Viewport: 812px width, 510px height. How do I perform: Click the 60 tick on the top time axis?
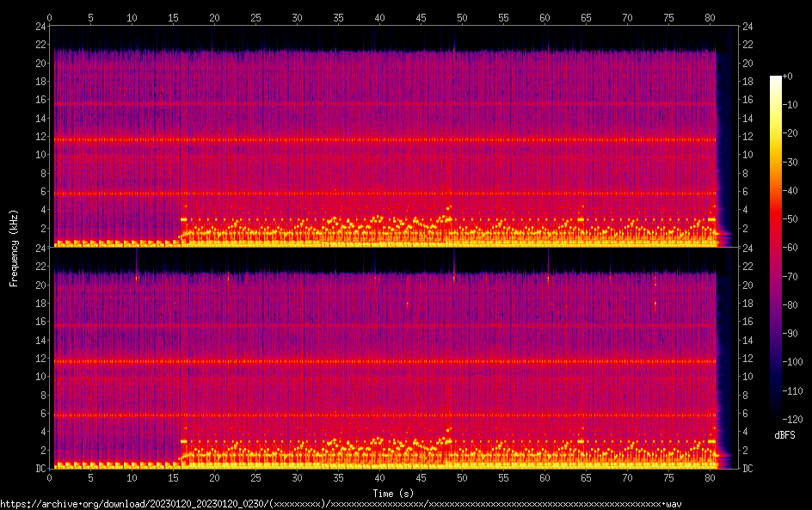click(544, 17)
